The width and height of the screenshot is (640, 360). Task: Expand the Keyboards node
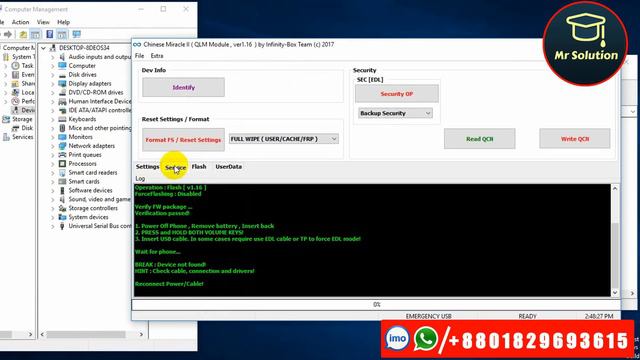pos(53,119)
